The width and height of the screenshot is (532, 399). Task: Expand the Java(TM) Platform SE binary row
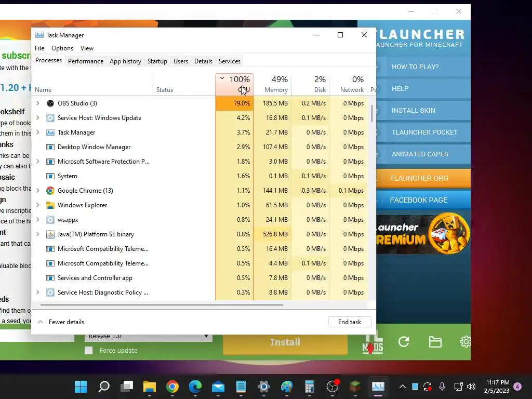[x=37, y=234]
